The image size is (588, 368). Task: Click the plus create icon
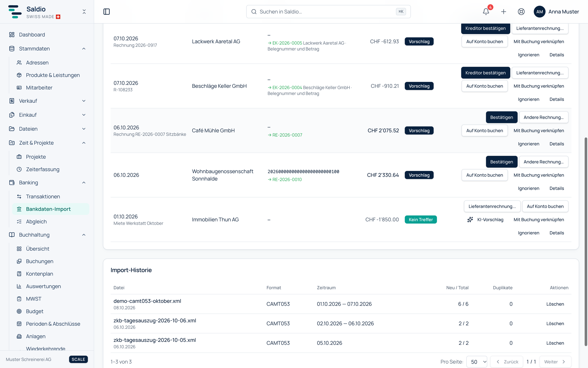click(503, 12)
